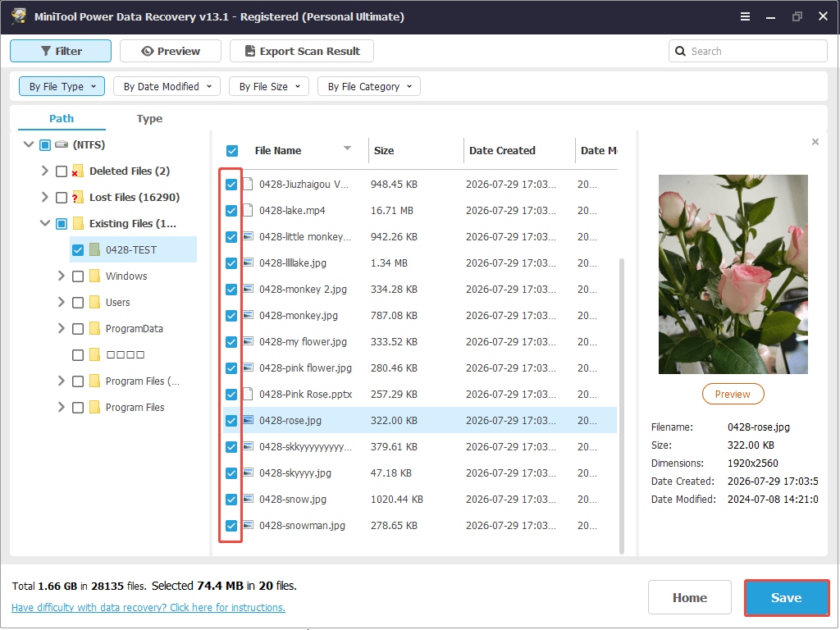Switch to the Type tab
Image resolution: width=840 pixels, height=630 pixels.
point(149,118)
